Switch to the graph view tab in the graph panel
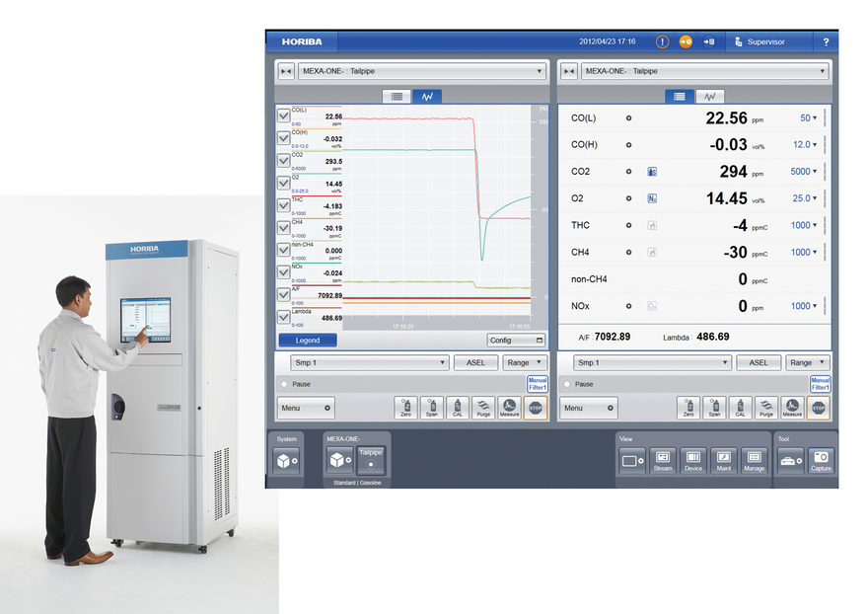868x614 pixels. point(427,97)
